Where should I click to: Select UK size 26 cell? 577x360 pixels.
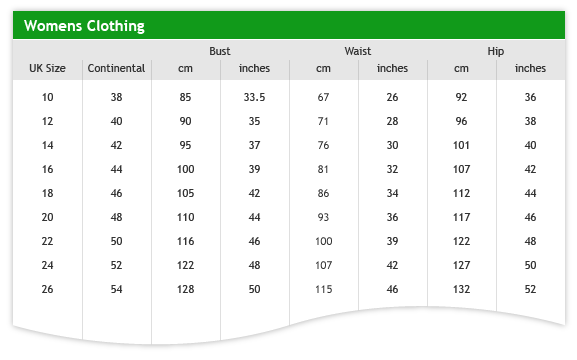click(47, 289)
